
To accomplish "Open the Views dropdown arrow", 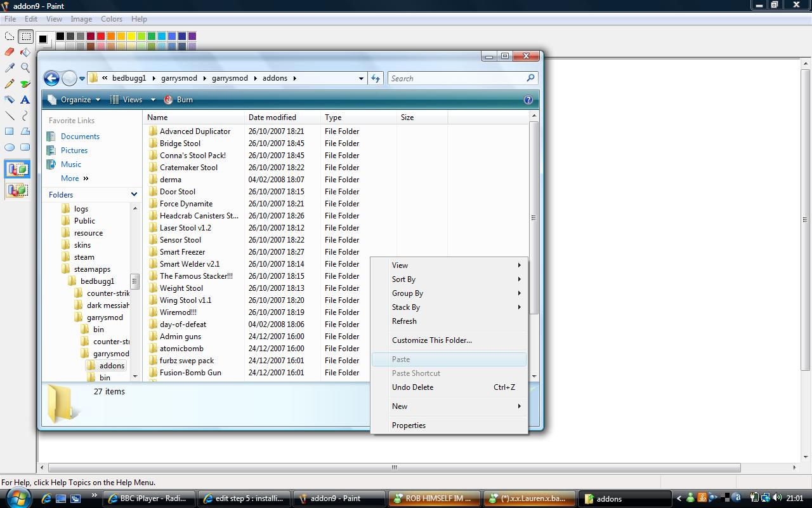I will (x=153, y=100).
